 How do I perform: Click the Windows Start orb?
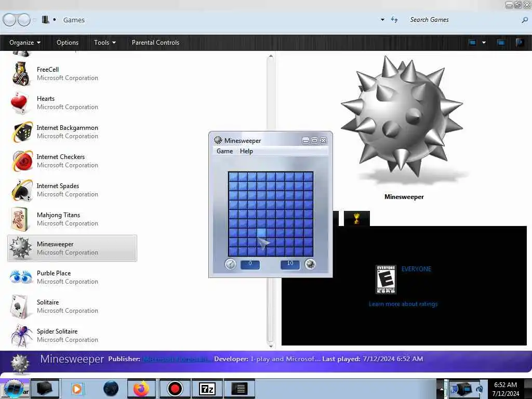[14, 389]
